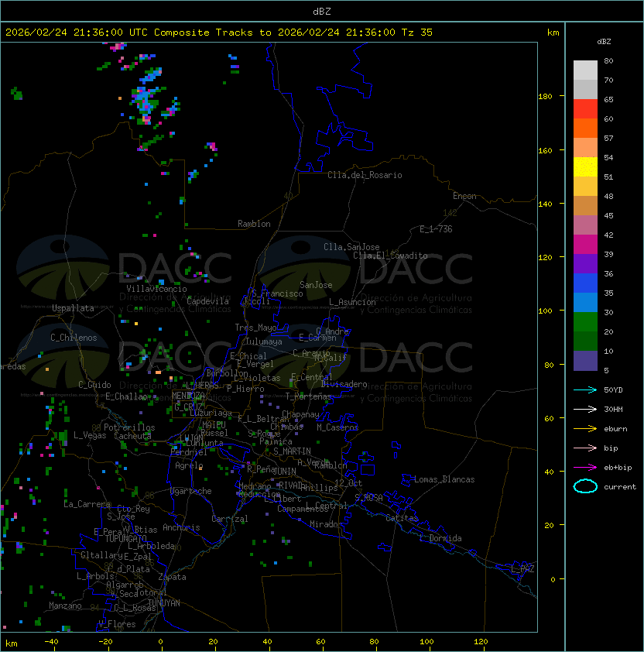Click the 'Clla.SanJose' map label
This screenshot has height=652, width=644.
point(351,247)
